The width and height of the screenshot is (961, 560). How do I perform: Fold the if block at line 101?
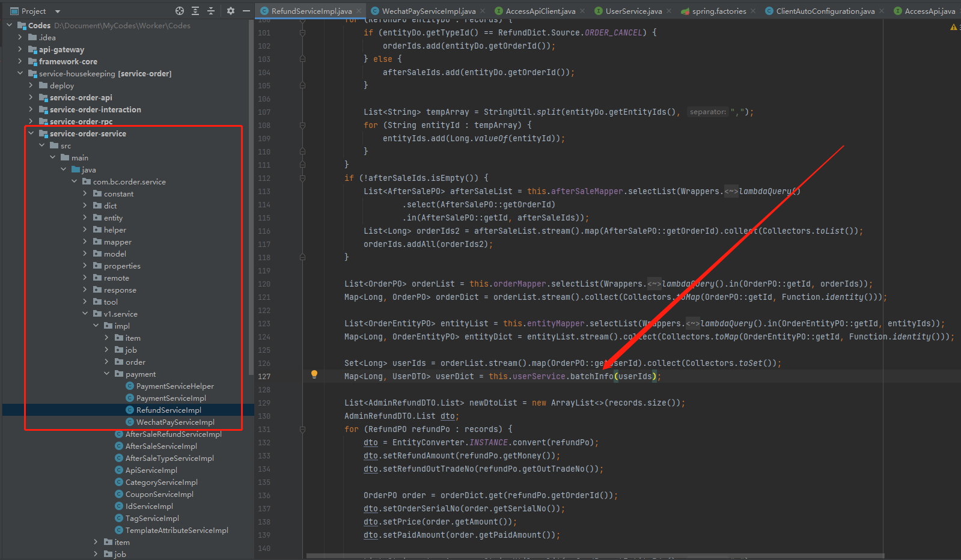(302, 32)
